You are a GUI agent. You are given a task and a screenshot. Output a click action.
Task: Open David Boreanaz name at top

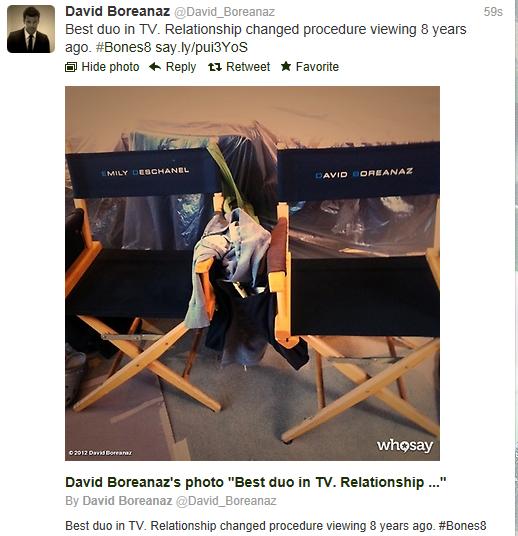point(118,12)
